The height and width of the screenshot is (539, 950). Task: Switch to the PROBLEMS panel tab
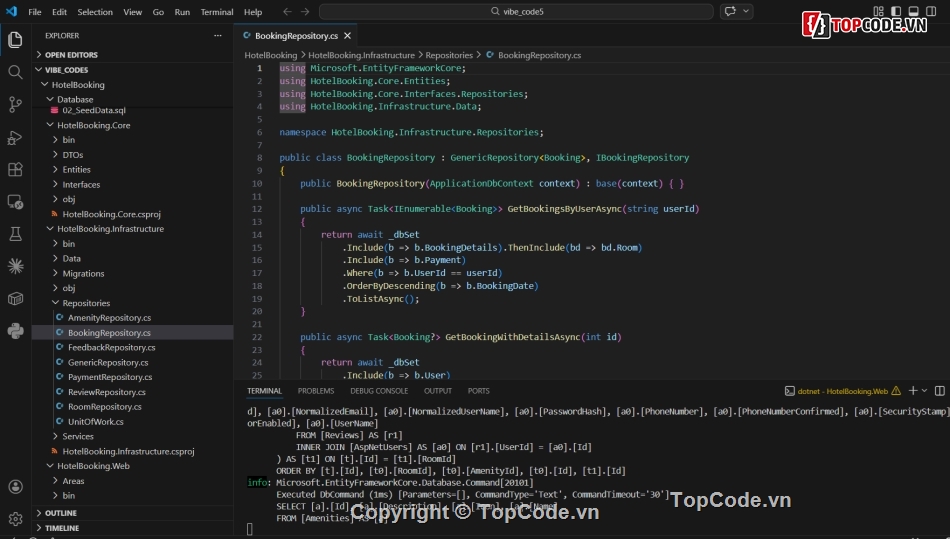coord(316,391)
